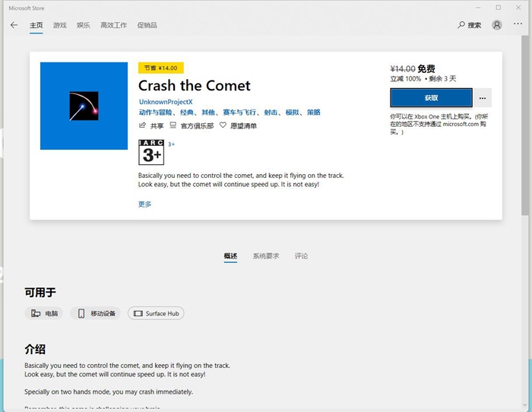Open the user account profile icon

[x=497, y=25]
